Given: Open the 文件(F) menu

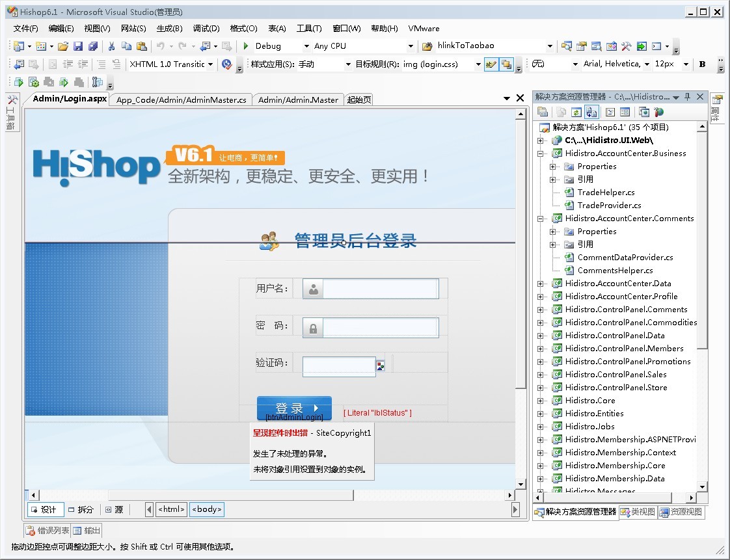Looking at the screenshot, I should point(25,29).
